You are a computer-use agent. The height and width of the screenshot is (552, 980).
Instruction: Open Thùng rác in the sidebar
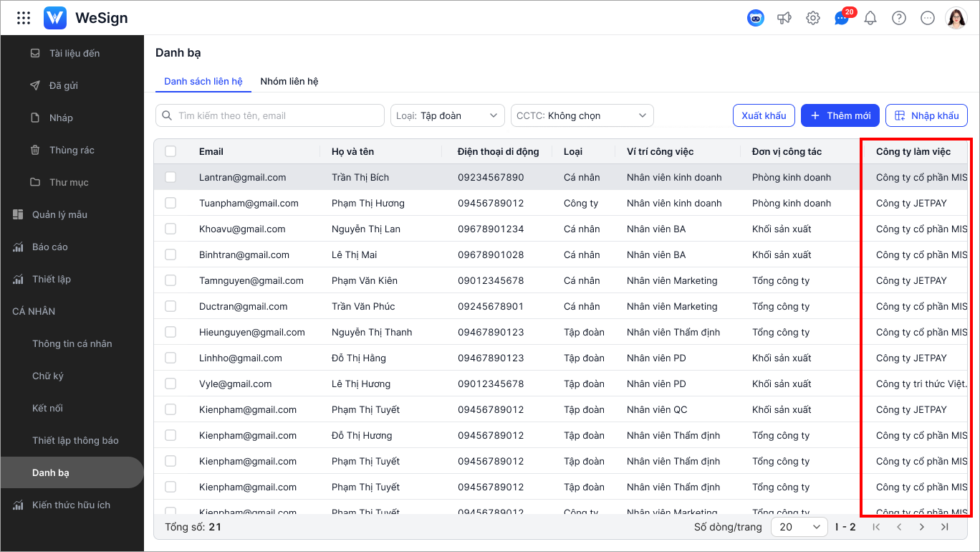tap(72, 150)
